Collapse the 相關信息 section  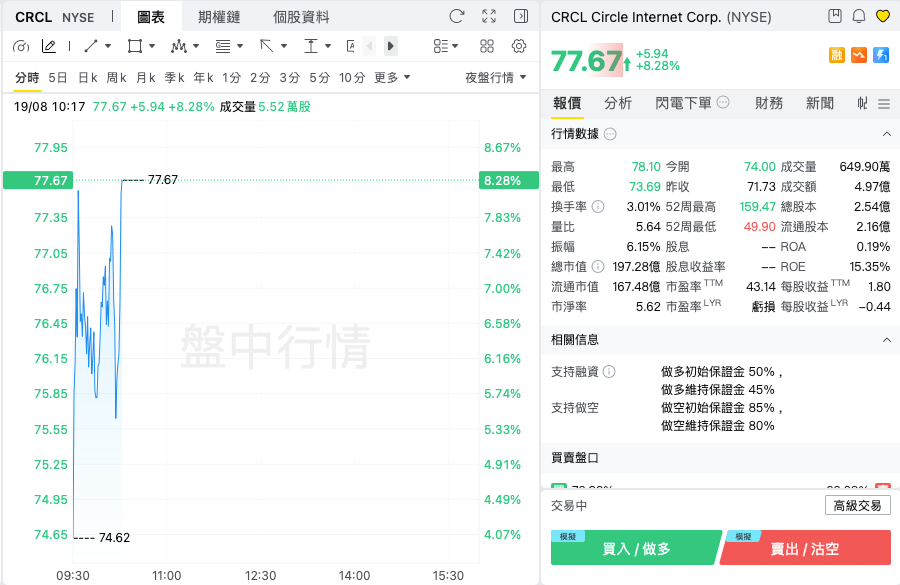[887, 340]
